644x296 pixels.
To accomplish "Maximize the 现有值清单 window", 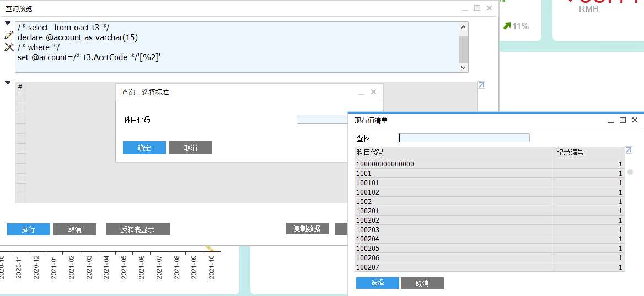I will click(x=622, y=120).
